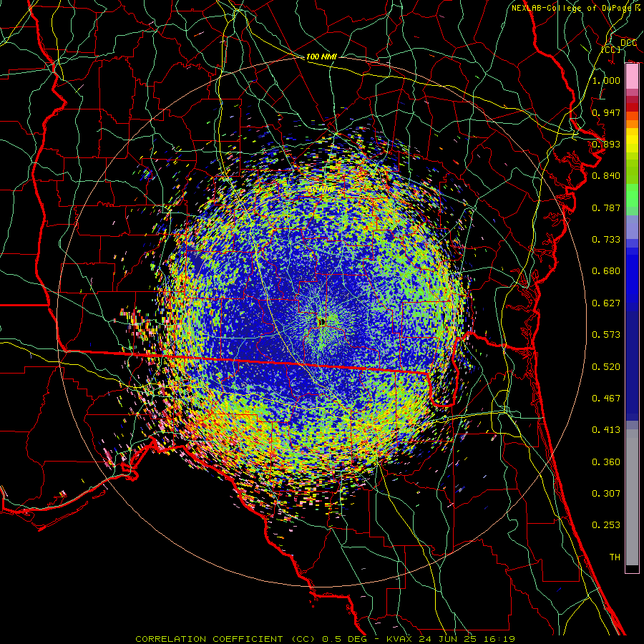This screenshot has height=644, width=644.
Task: Pick the light pink swatch at the scale top
Action: pos(632,76)
